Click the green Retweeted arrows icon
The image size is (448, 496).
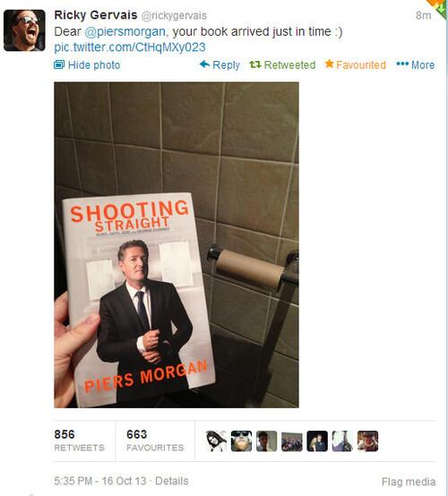point(255,64)
